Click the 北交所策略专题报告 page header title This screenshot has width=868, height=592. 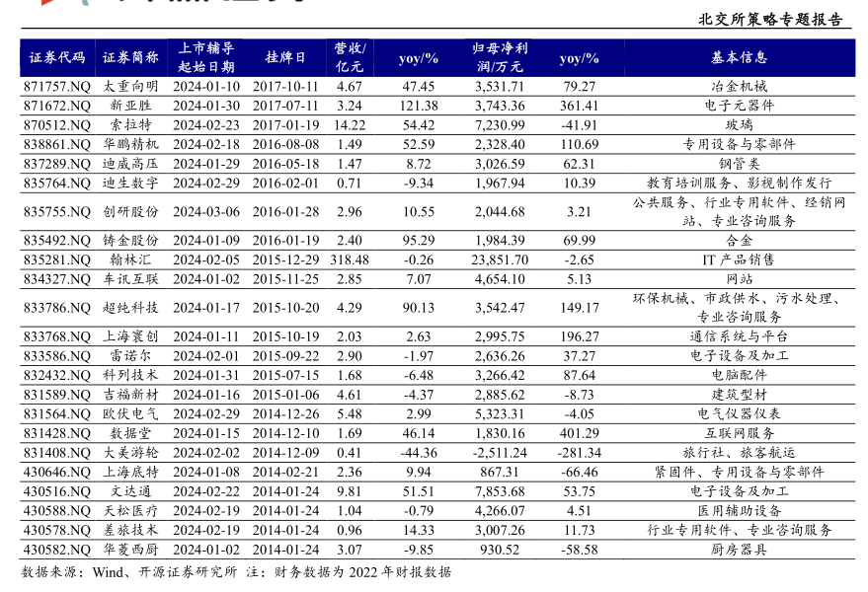770,19
